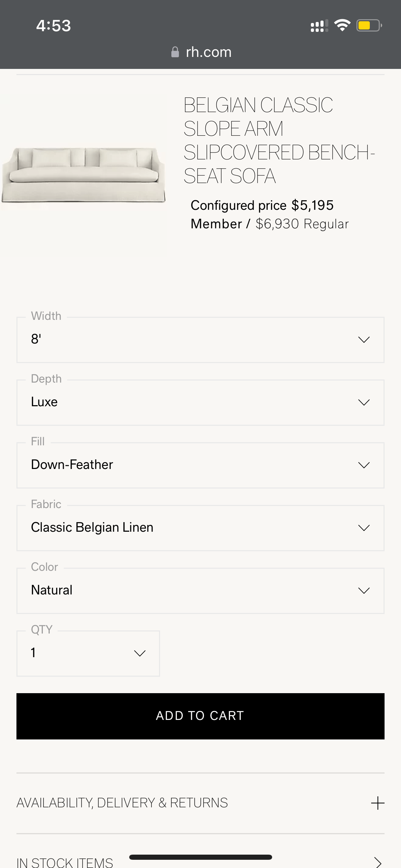Tap the battery indicator icon
Viewport: 401px width, 868px height.
coord(369,25)
